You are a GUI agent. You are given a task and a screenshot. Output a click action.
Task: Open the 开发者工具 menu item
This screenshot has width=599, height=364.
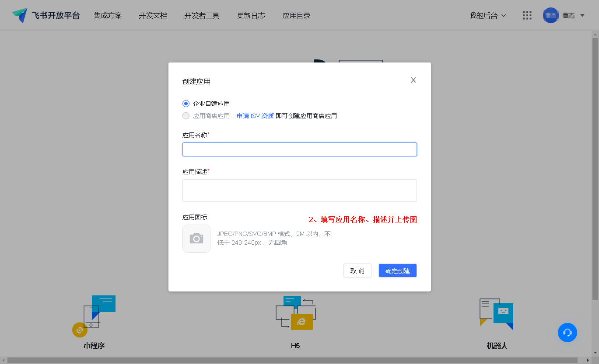coord(202,16)
